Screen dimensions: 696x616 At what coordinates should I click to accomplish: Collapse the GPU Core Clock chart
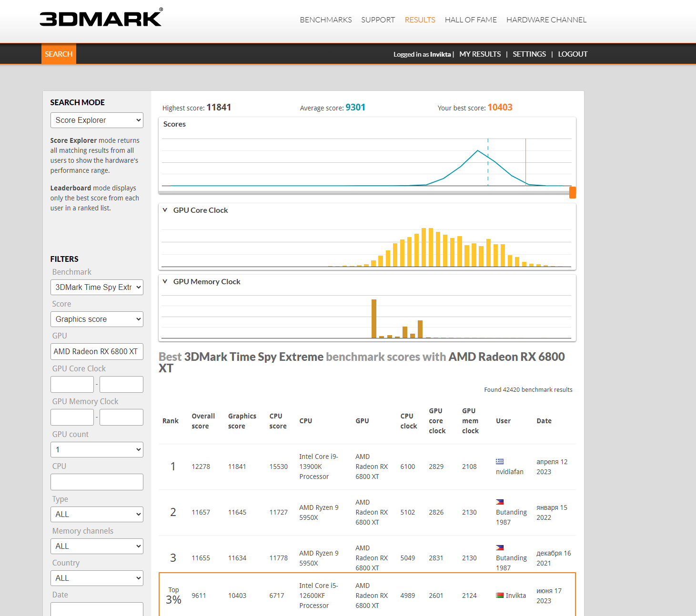[x=165, y=210]
